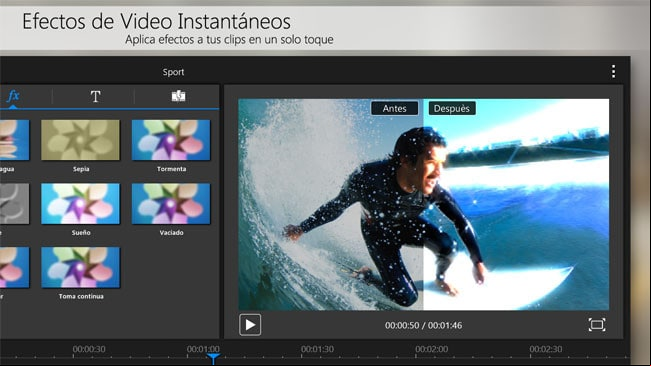This screenshot has height=366, width=651.
Task: Choose the Vaciado effect
Action: coord(171,204)
